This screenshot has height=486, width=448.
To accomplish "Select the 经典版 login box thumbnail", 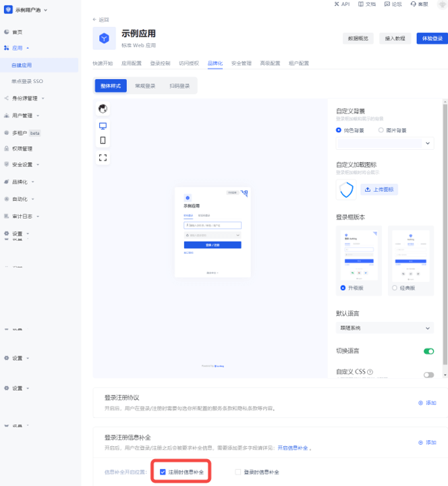I will pyautogui.click(x=412, y=256).
